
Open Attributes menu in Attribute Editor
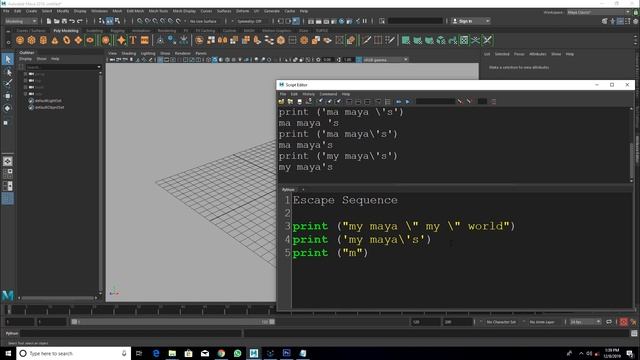pos(538,54)
